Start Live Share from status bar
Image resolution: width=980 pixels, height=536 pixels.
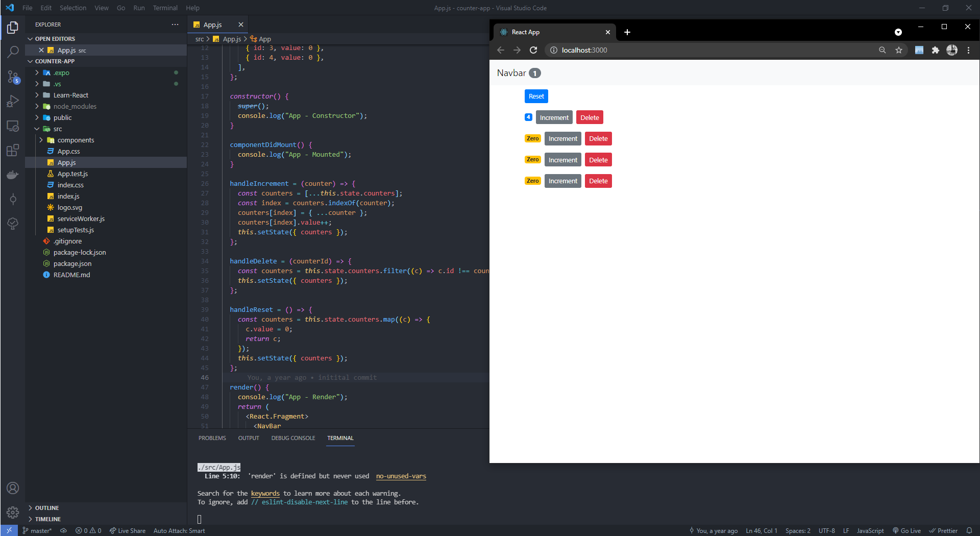point(128,531)
